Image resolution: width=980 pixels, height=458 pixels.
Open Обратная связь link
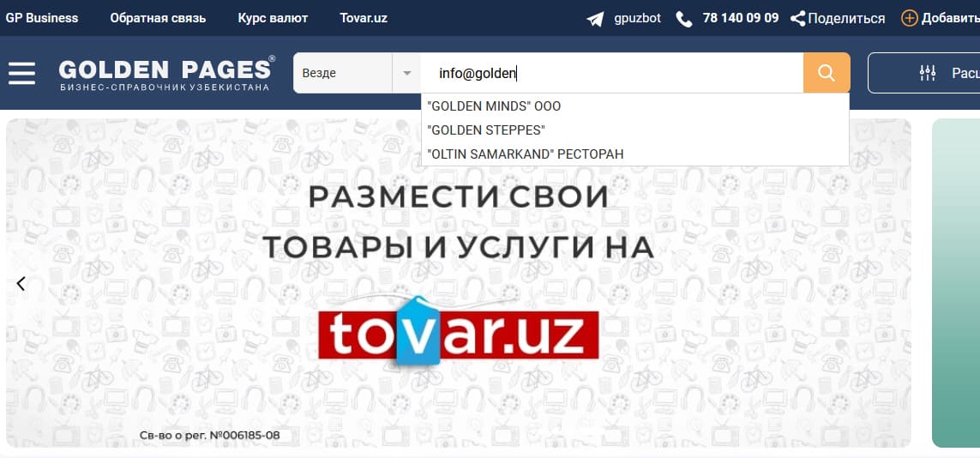click(x=158, y=18)
